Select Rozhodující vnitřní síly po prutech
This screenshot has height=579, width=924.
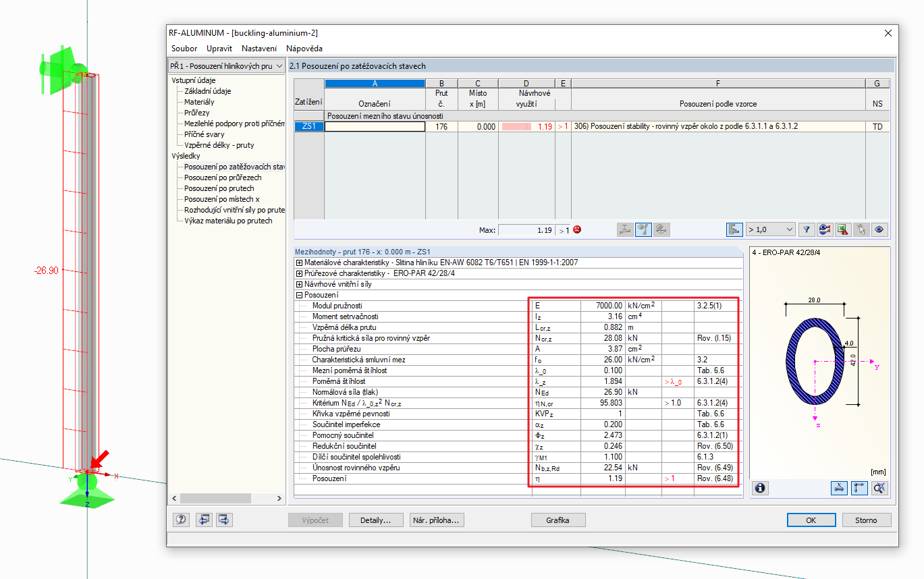(234, 210)
